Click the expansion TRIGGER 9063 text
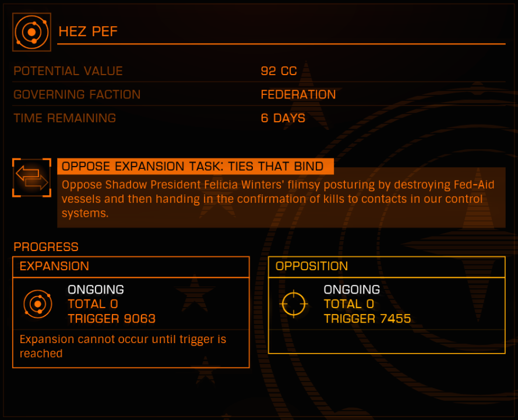 [112, 319]
